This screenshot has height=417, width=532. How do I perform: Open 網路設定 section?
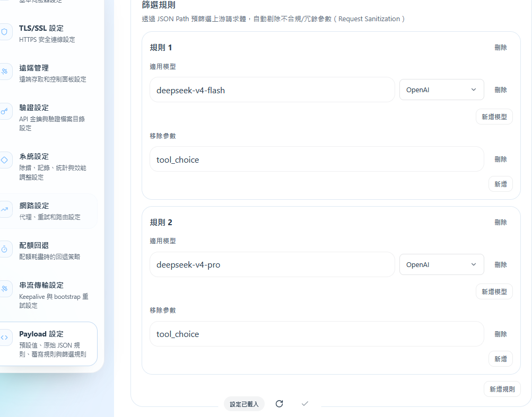(x=48, y=211)
